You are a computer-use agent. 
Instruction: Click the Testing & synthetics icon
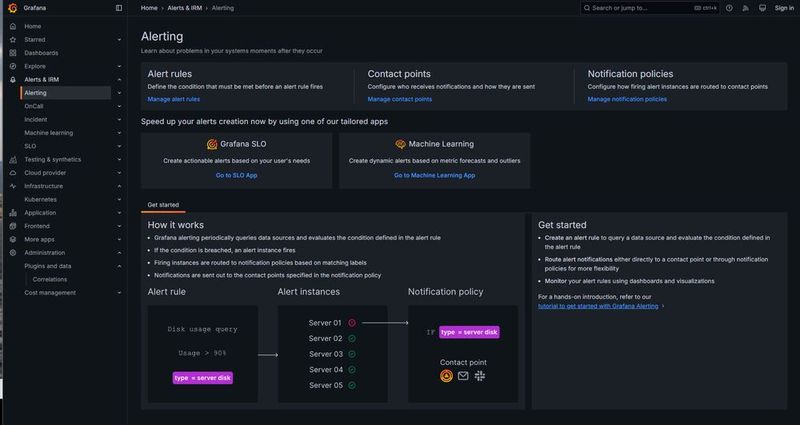pos(13,160)
